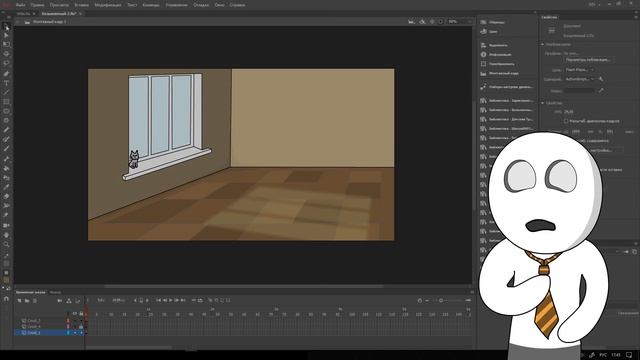The width and height of the screenshot is (640, 360).
Task: Switch to the Вывод tab
Action: coord(56,292)
